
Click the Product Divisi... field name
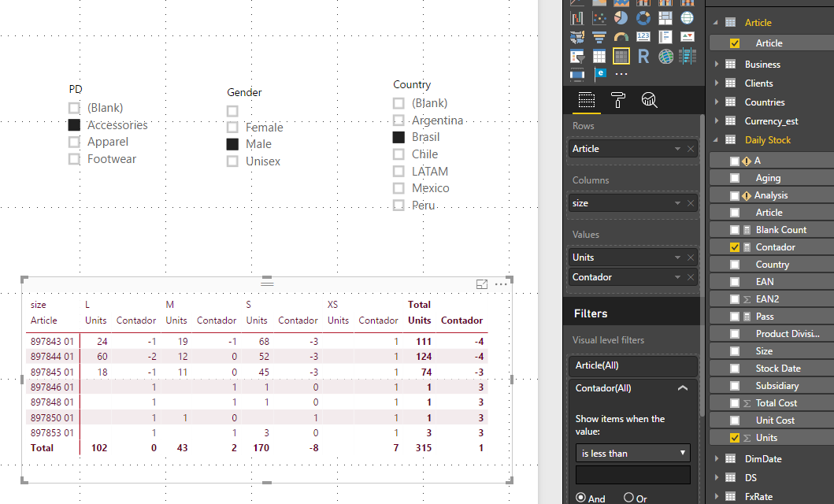(788, 334)
